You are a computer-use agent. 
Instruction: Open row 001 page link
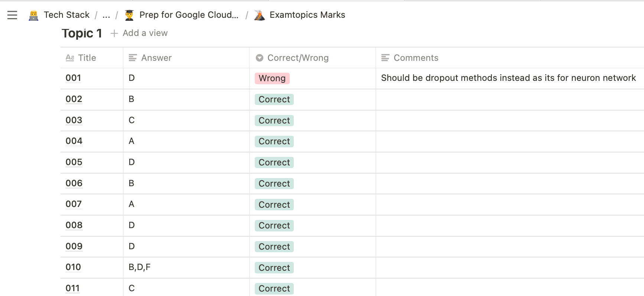point(73,78)
